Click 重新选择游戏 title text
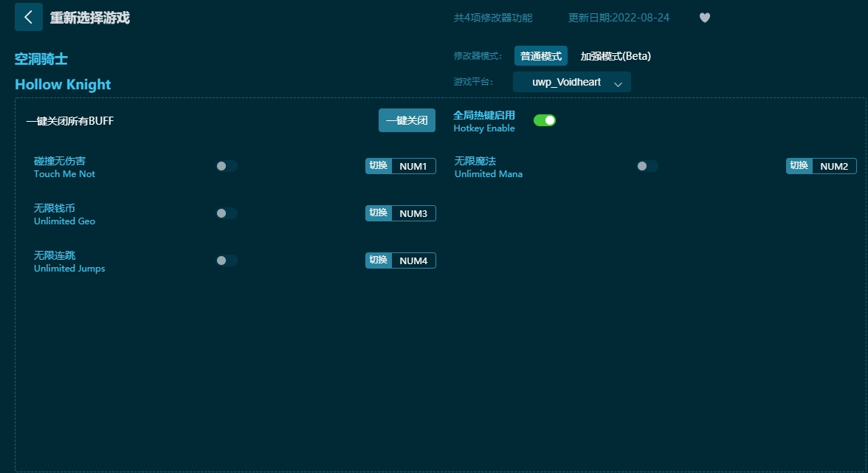 tap(90, 18)
